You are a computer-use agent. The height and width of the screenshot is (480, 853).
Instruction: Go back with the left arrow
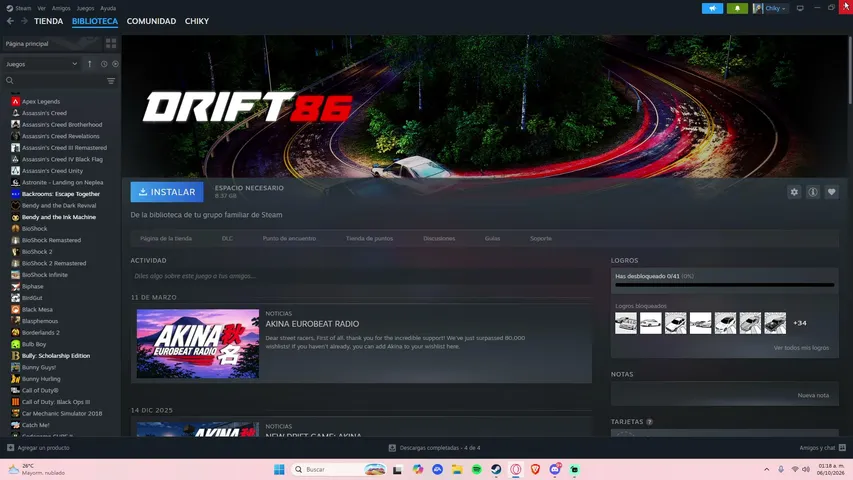[10, 21]
